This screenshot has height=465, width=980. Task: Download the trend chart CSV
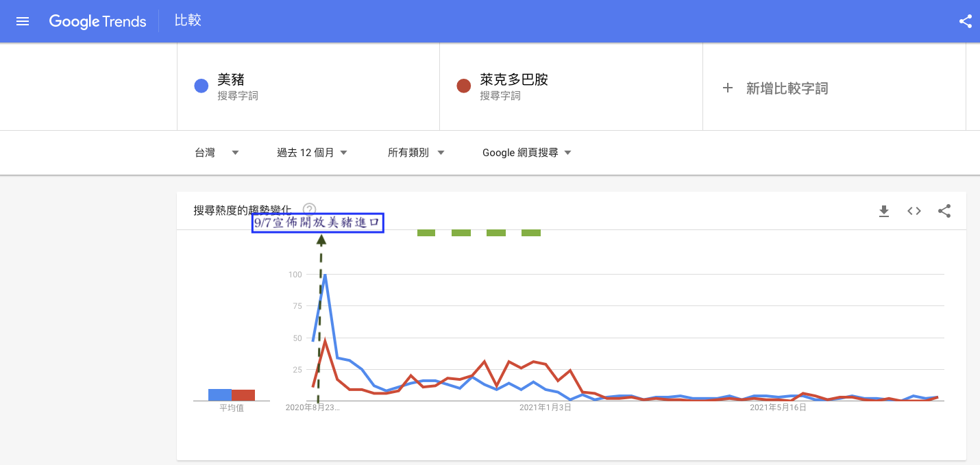click(884, 211)
